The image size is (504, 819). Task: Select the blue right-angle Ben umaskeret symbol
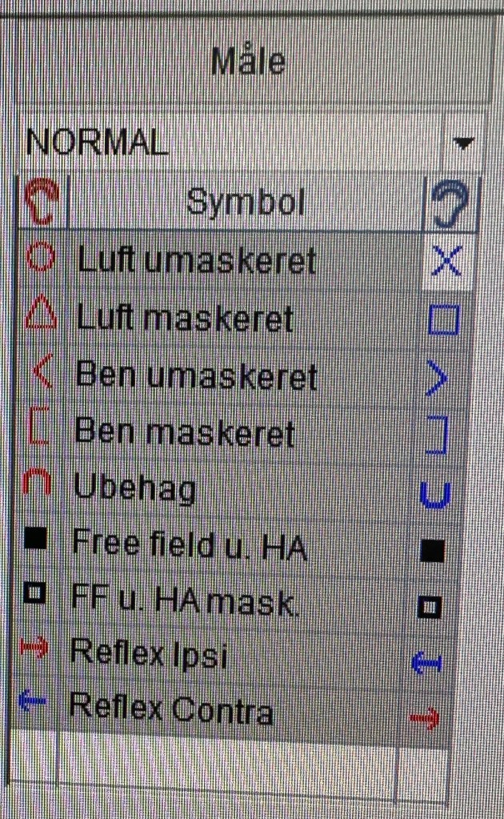click(438, 379)
